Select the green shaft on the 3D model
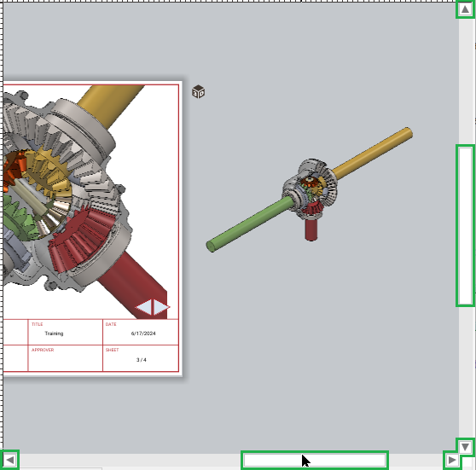Screen dimensions: 476x470 pyautogui.click(x=249, y=224)
